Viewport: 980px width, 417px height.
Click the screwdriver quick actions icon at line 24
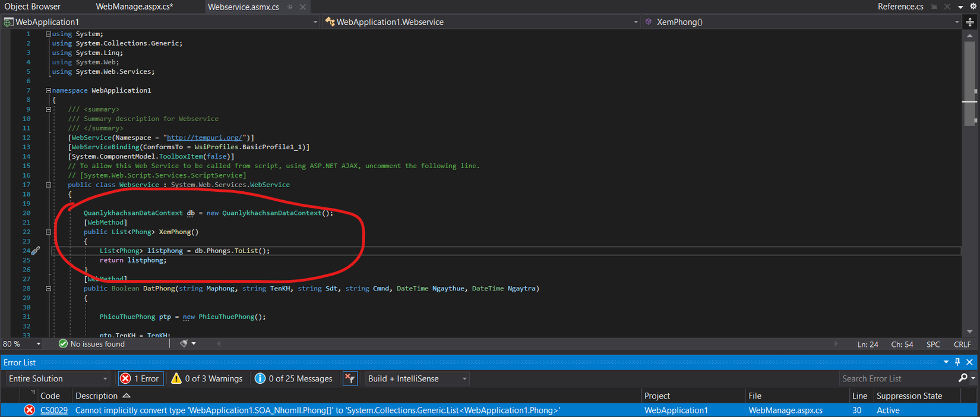36,251
